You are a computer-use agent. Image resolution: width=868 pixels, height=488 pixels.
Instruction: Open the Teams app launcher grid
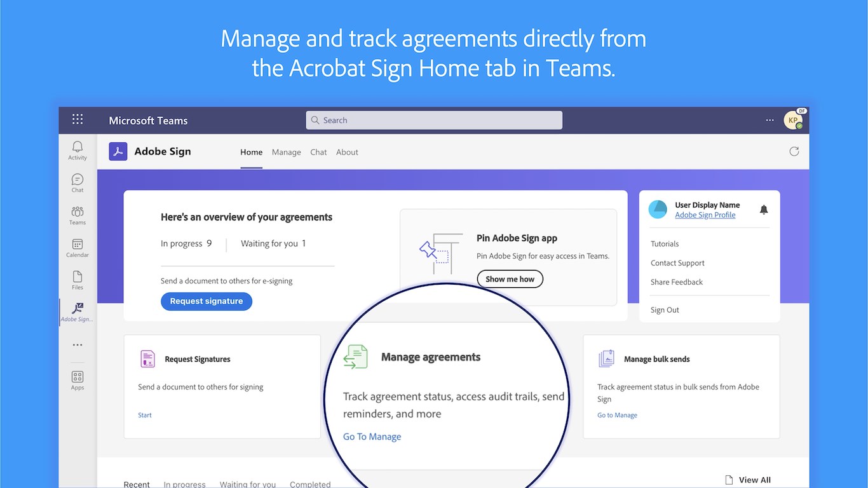pyautogui.click(x=78, y=119)
